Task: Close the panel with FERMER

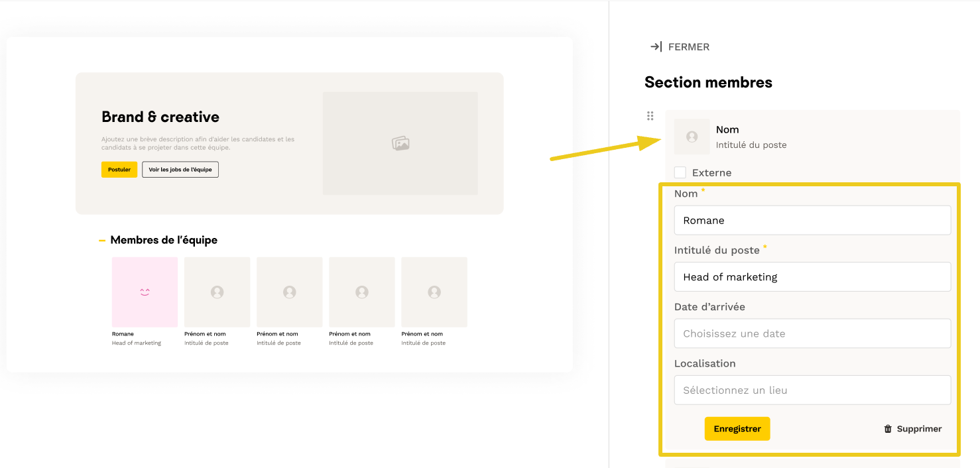Action: click(688, 47)
